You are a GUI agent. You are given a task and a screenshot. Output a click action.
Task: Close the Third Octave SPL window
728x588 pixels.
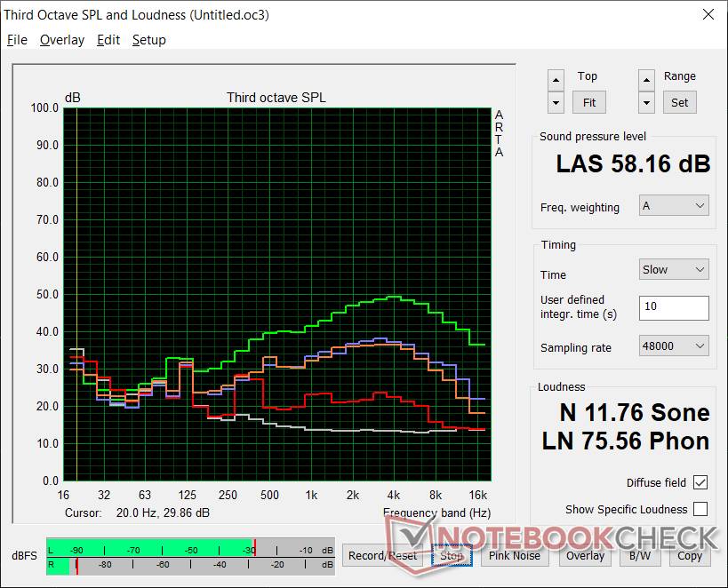(x=708, y=14)
